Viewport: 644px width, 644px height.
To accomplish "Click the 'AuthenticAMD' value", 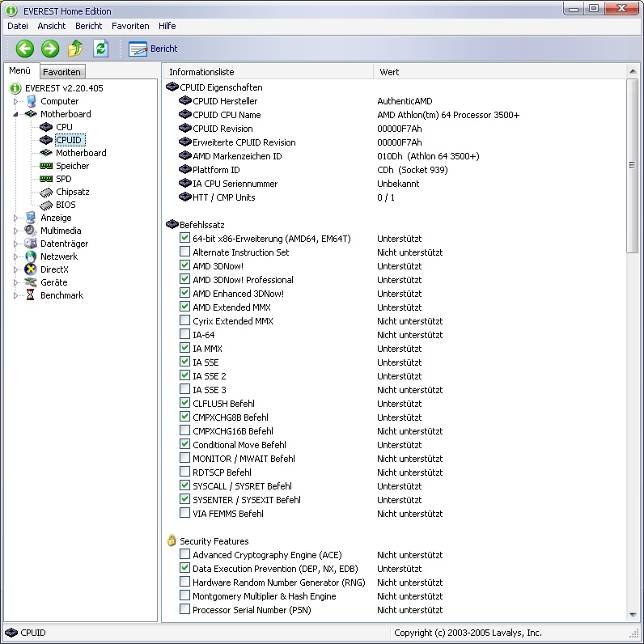I will 405,101.
